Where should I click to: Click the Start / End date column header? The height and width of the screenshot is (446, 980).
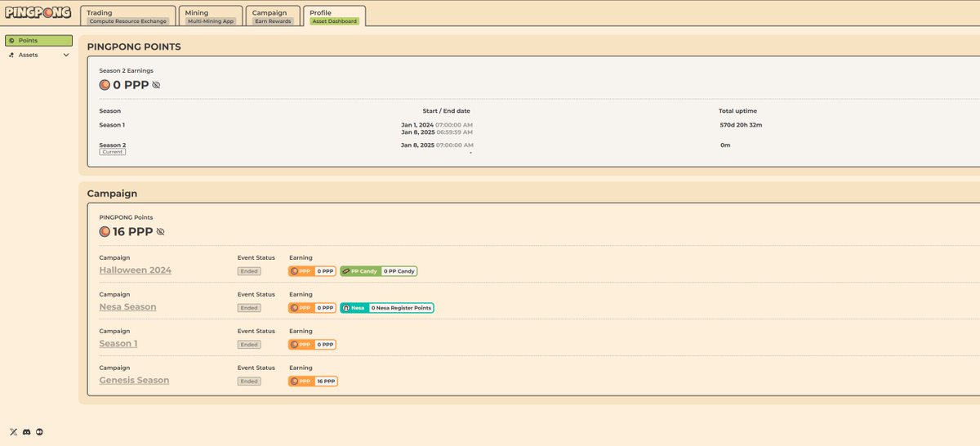[x=446, y=111]
